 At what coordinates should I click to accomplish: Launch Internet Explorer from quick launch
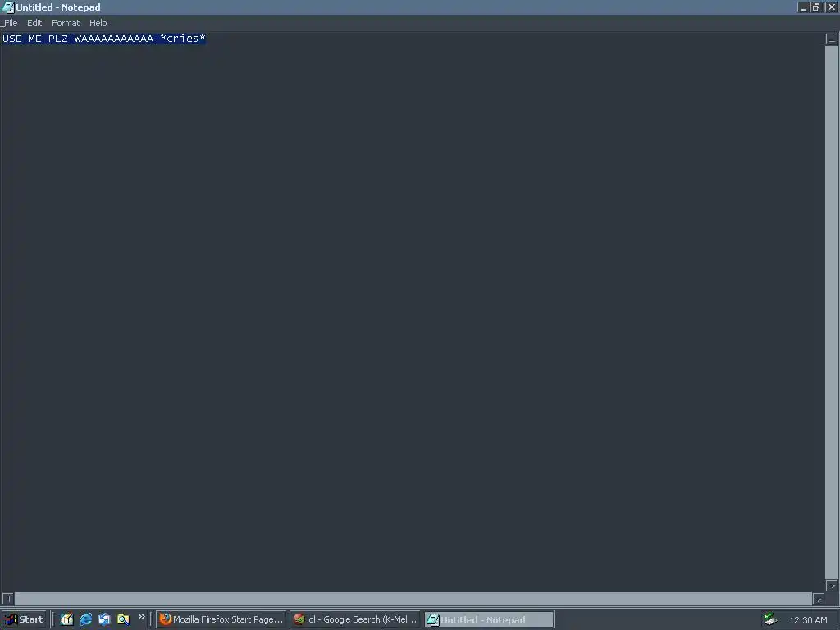point(85,619)
